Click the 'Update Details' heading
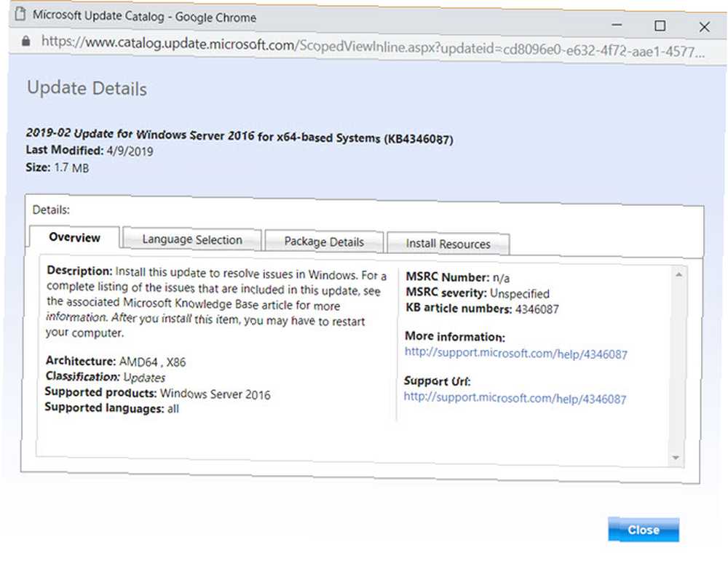This screenshot has height=577, width=728. (x=87, y=88)
